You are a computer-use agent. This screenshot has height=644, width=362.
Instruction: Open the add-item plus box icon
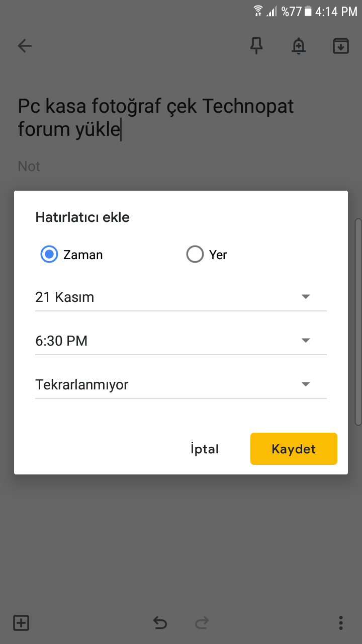(x=21, y=623)
